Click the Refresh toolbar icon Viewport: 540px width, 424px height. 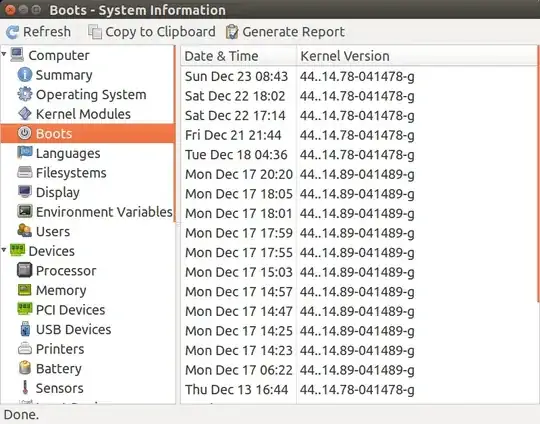[13, 32]
